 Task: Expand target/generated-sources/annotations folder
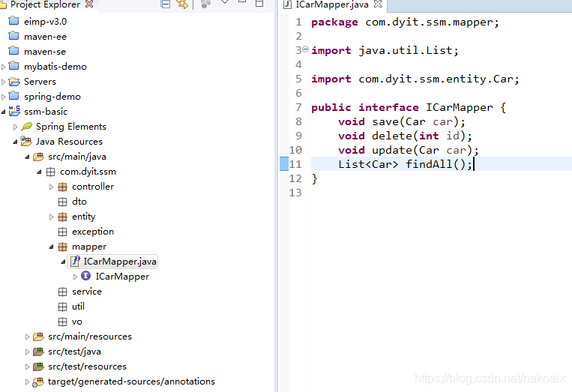coord(27,382)
